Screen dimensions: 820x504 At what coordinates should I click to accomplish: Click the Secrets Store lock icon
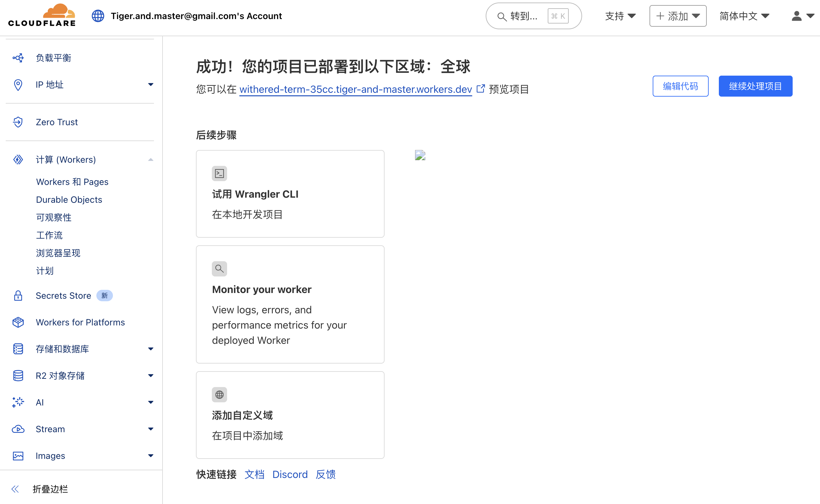click(18, 296)
